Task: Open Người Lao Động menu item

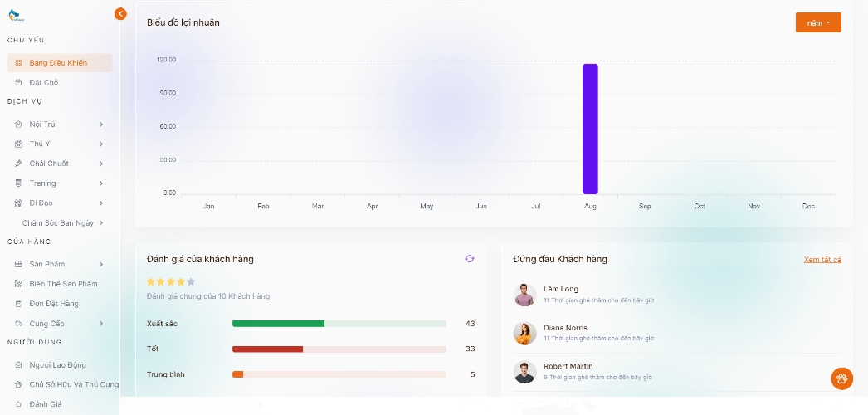Action: tap(57, 365)
